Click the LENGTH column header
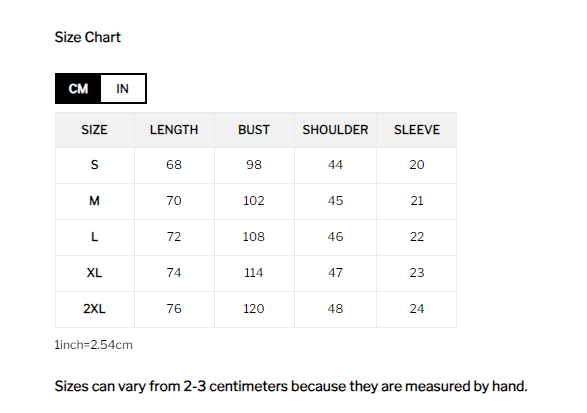The height and width of the screenshot is (413, 587). click(174, 130)
